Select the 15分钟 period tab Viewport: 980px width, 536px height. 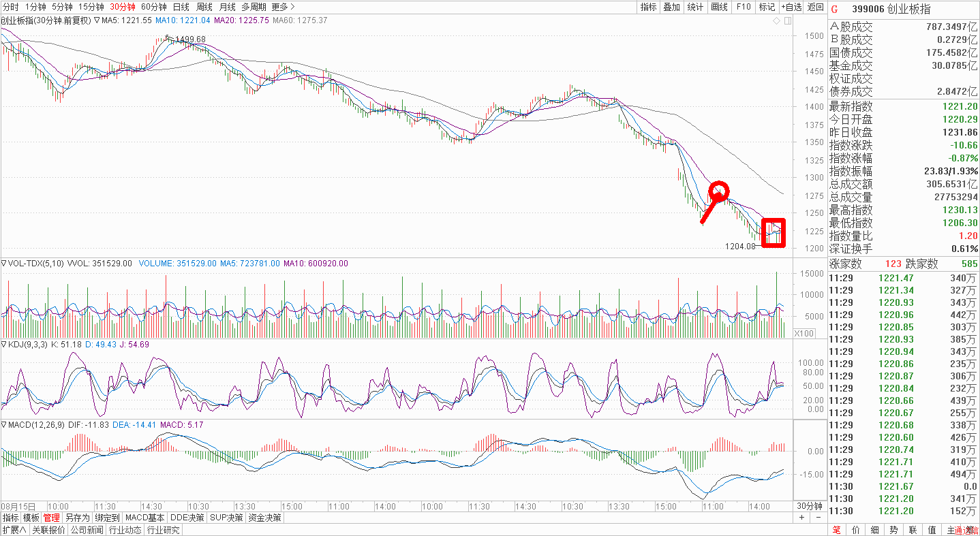point(91,7)
